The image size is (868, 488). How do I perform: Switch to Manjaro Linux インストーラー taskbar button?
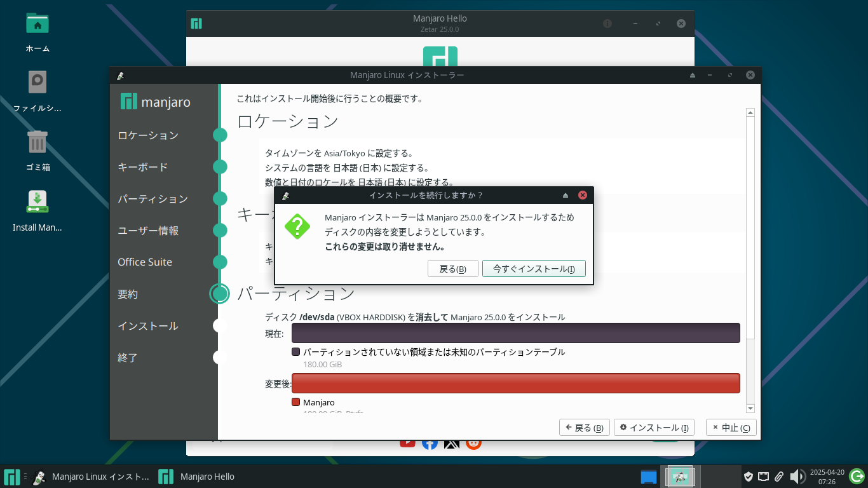[x=91, y=477]
